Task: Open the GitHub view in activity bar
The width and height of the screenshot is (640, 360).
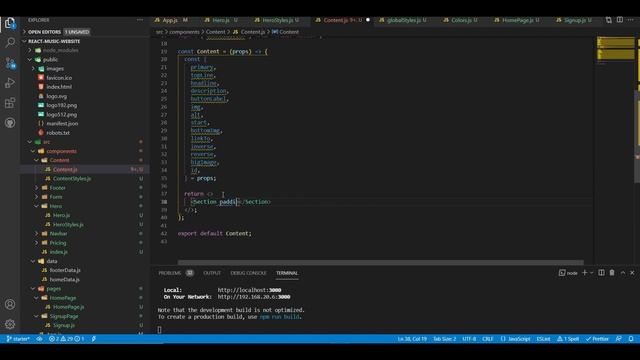Action: (10, 122)
